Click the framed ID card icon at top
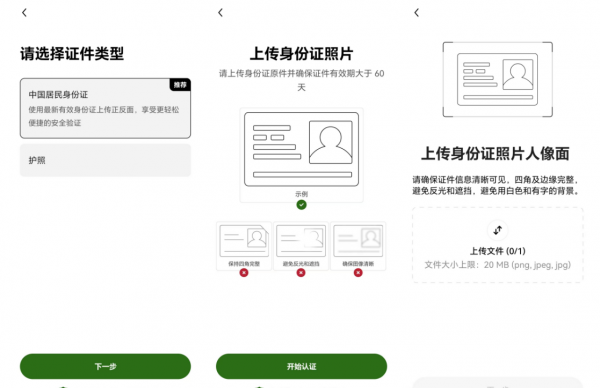This screenshot has width=600, height=388. pyautogui.click(x=497, y=80)
